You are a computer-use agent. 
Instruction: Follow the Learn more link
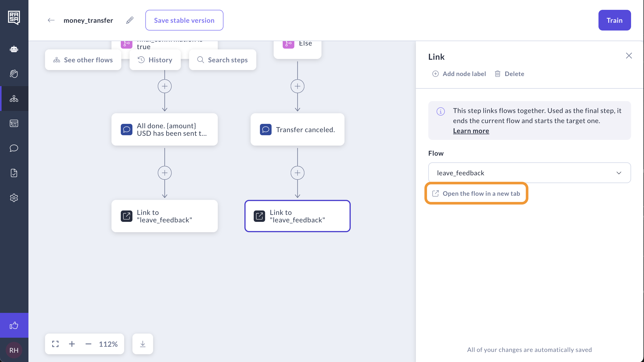coord(471,131)
